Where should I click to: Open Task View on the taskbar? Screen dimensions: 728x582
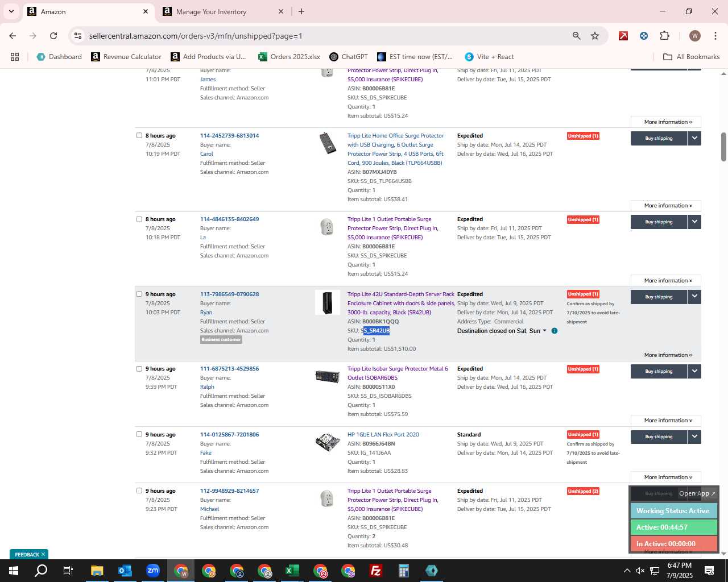(x=68, y=571)
